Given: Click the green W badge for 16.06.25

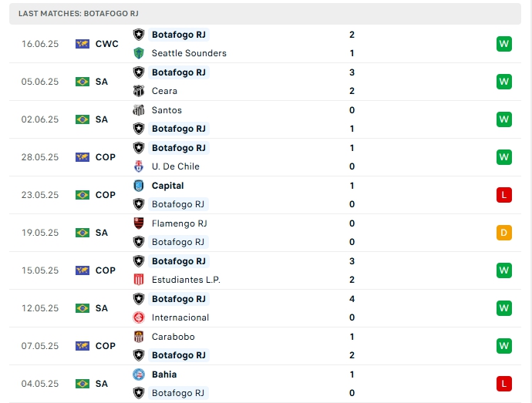Looking at the screenshot, I should pos(504,44).
